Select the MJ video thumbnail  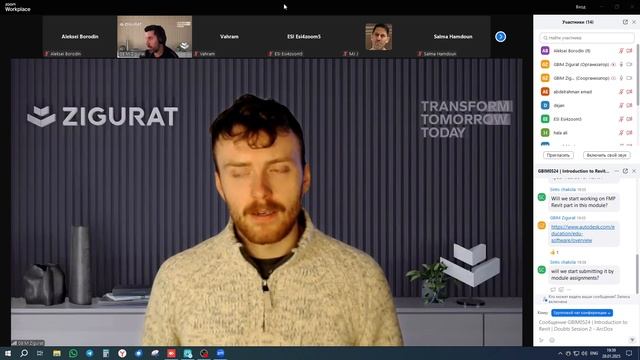point(379,37)
